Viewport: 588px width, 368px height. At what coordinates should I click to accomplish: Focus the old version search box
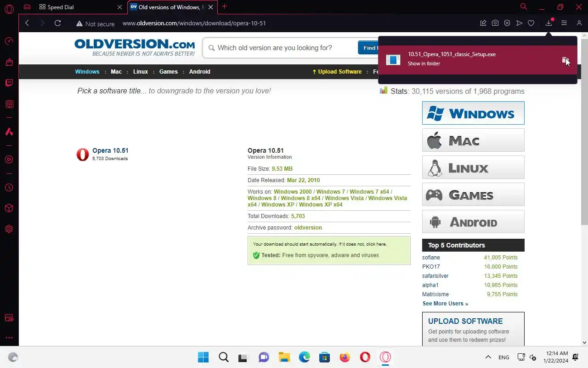click(x=280, y=48)
